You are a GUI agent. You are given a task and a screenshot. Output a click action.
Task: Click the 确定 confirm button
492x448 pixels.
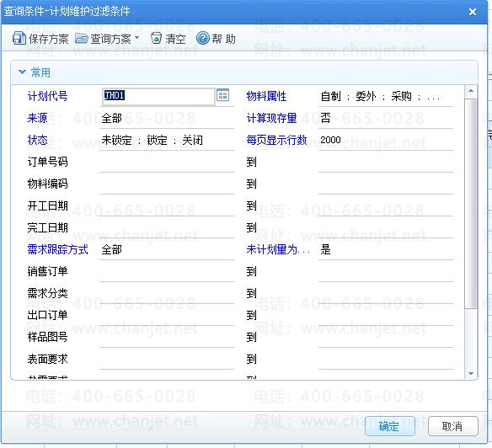(x=390, y=426)
